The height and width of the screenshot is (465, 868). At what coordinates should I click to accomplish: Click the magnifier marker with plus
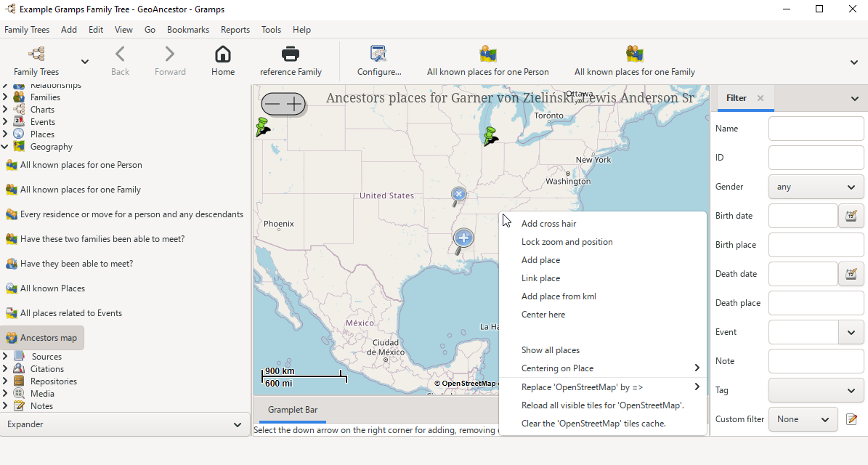(x=463, y=241)
